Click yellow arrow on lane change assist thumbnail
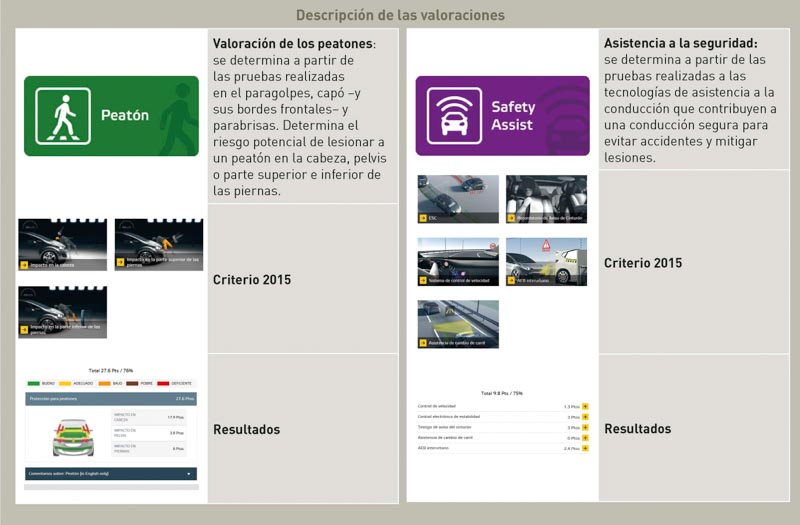The image size is (800, 525). point(423,343)
